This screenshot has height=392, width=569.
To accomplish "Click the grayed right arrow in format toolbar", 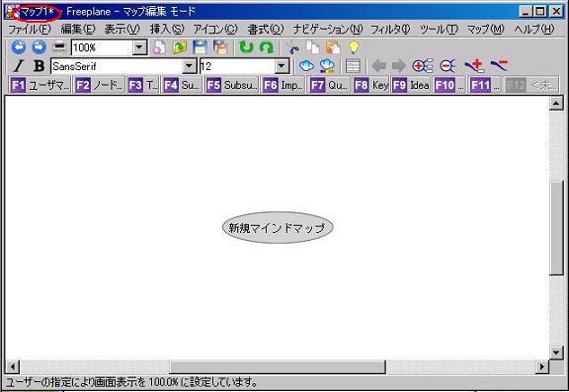I will point(399,66).
